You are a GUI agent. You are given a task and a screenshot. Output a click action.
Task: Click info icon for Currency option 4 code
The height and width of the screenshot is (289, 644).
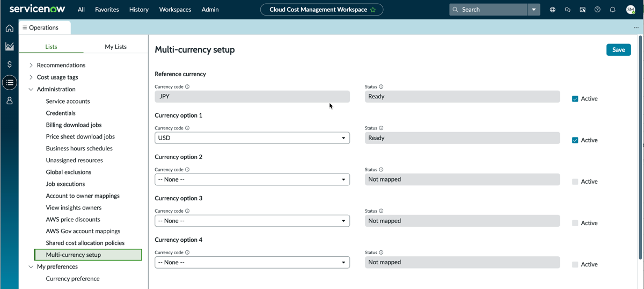(187, 252)
